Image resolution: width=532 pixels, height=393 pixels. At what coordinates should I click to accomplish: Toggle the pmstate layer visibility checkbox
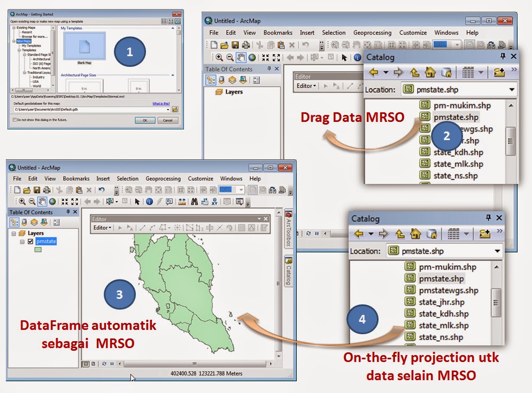(x=30, y=242)
